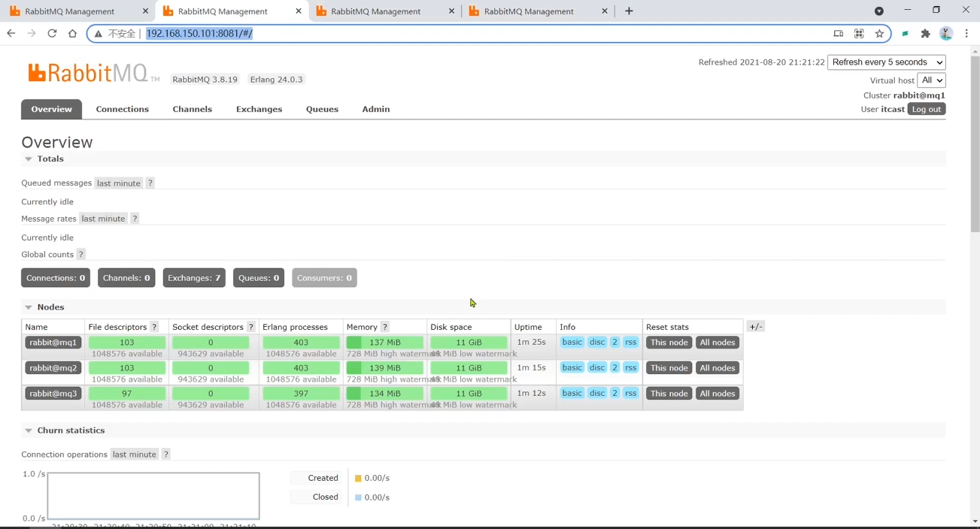
Task: Click the Queues: 0 count button
Action: (x=259, y=278)
